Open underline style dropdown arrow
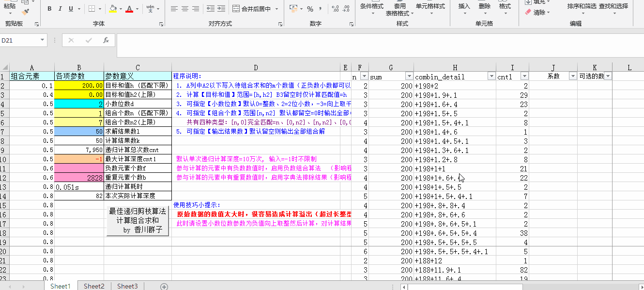This screenshot has width=644, height=290. [x=79, y=9]
